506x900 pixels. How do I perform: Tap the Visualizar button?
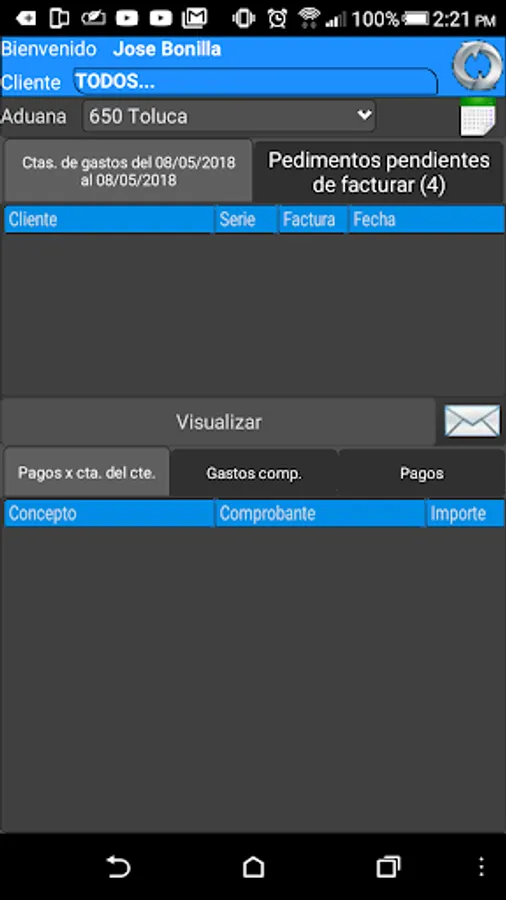click(x=219, y=422)
